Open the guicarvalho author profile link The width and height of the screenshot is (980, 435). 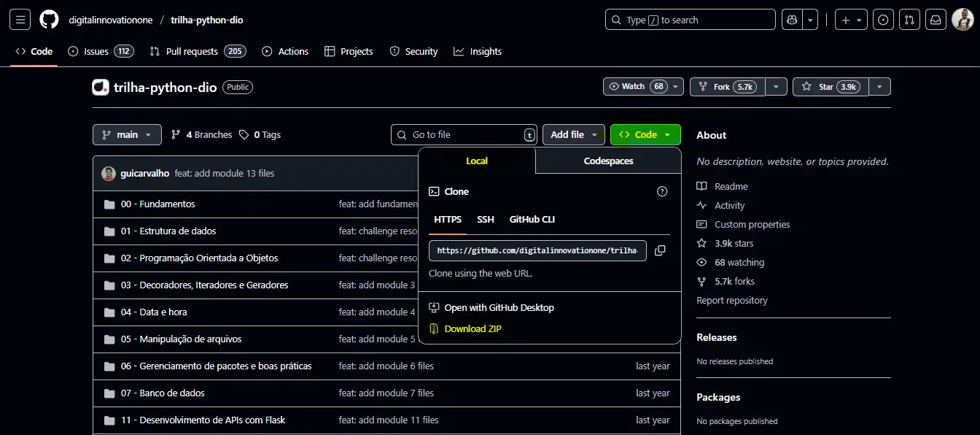(145, 174)
